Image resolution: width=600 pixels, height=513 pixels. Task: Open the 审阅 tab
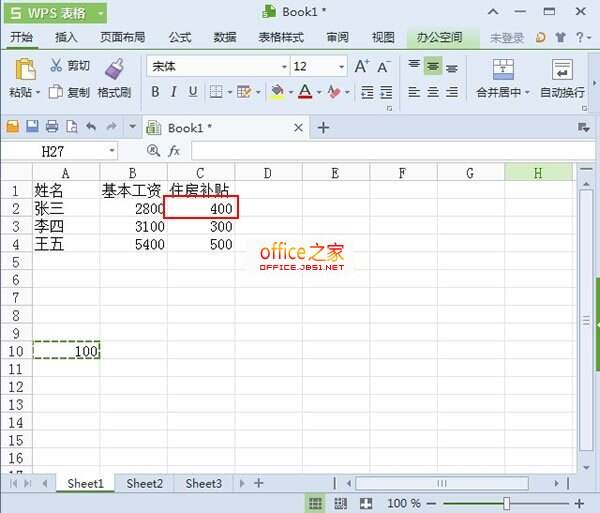click(337, 37)
